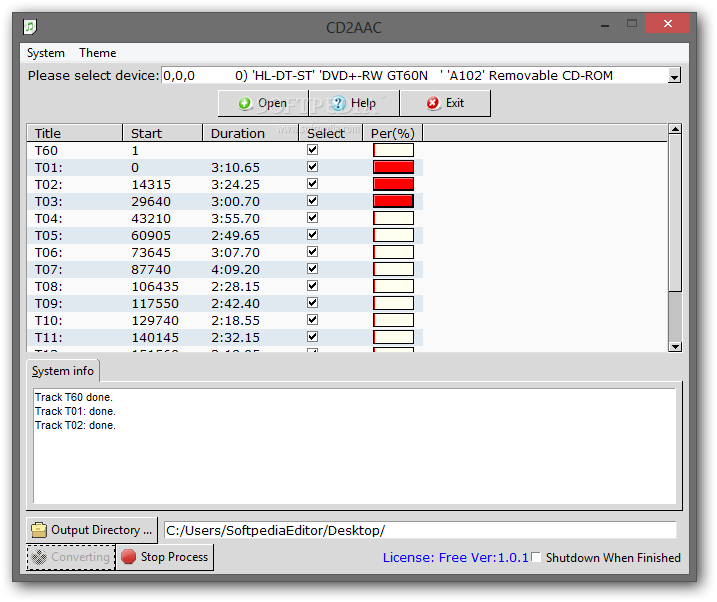Click the start value 73645

click(151, 252)
